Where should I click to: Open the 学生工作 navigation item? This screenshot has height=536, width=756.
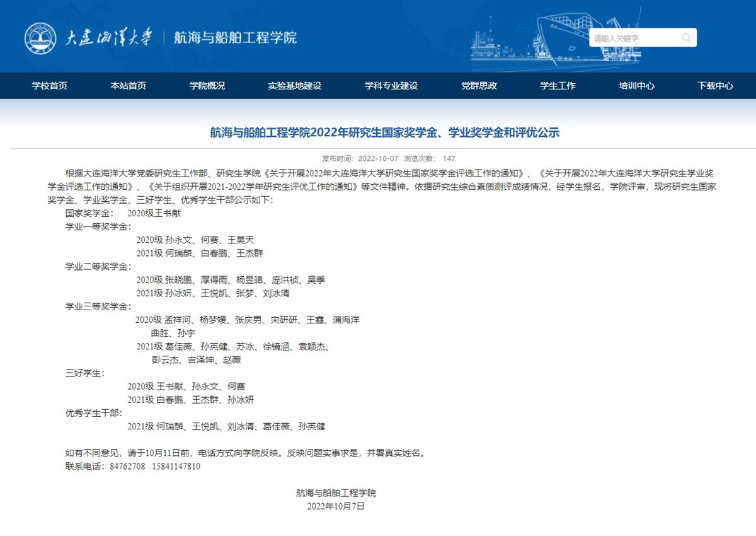[x=558, y=86]
